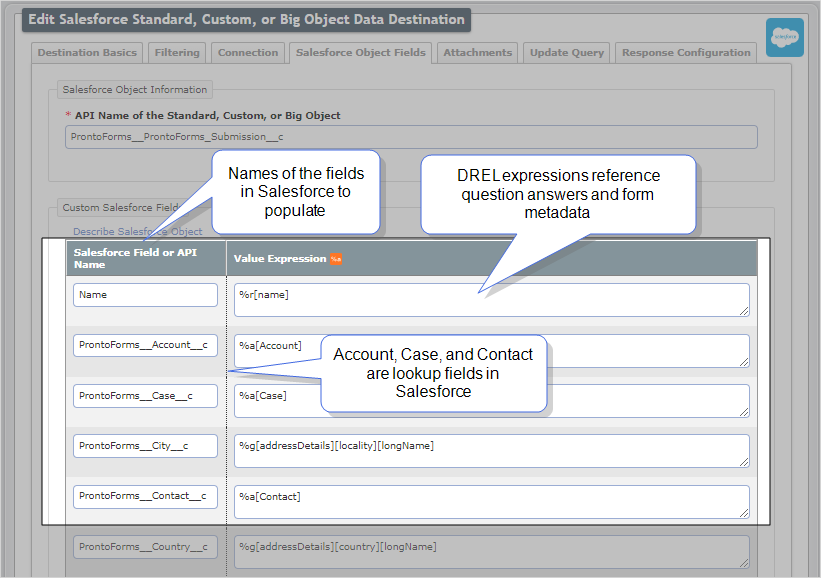Click the %a[Contact] value expression box
This screenshot has width=821, height=578.
click(x=492, y=502)
